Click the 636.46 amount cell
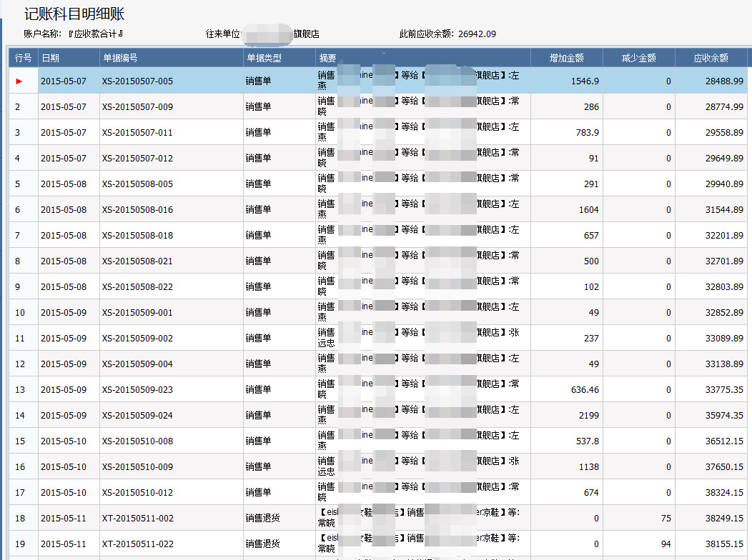752x560 pixels. [x=566, y=389]
